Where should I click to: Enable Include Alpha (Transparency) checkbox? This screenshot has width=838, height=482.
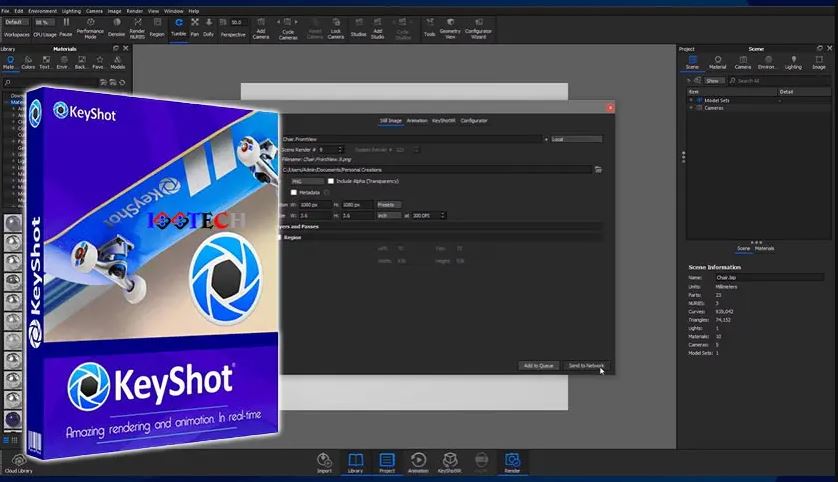pos(331,181)
